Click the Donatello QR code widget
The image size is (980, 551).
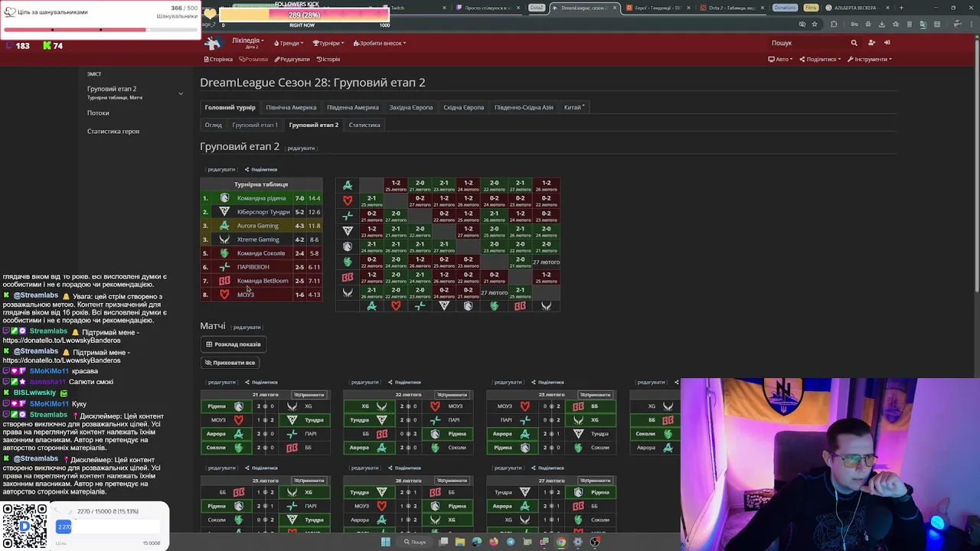pyautogui.click(x=24, y=527)
